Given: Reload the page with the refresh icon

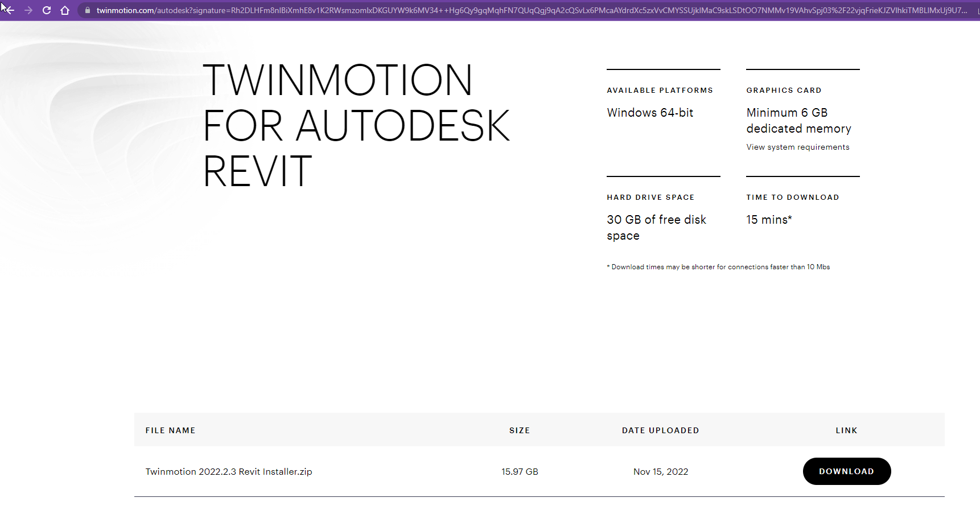Looking at the screenshot, I should [x=47, y=10].
